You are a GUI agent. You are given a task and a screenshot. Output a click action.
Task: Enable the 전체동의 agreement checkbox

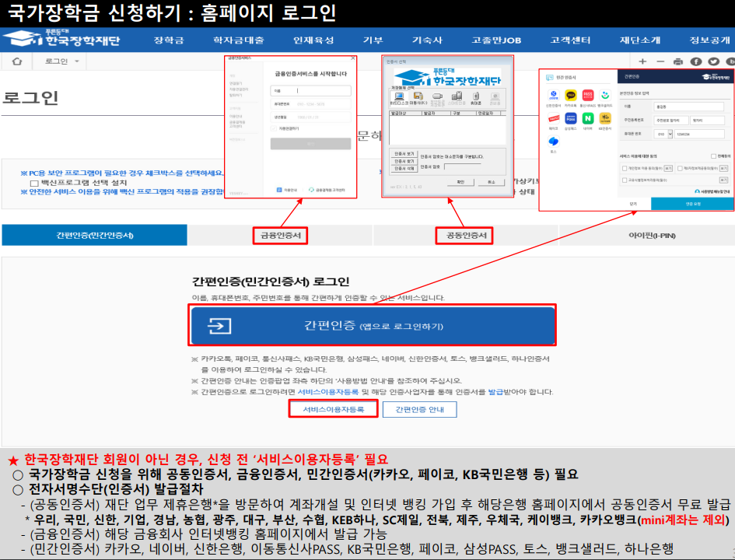pos(712,156)
